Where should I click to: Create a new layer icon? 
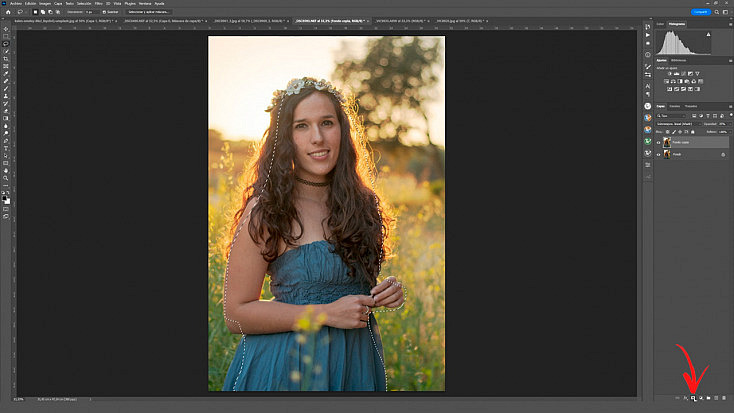[716, 398]
